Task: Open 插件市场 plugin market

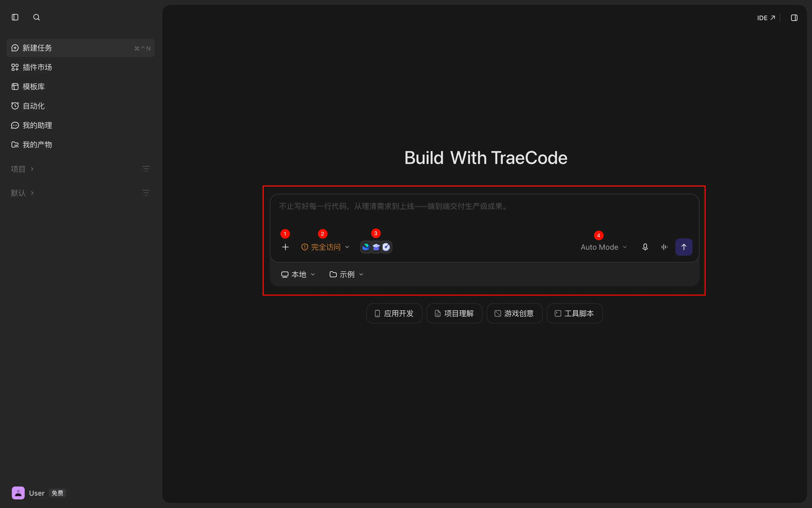Action: click(x=81, y=67)
